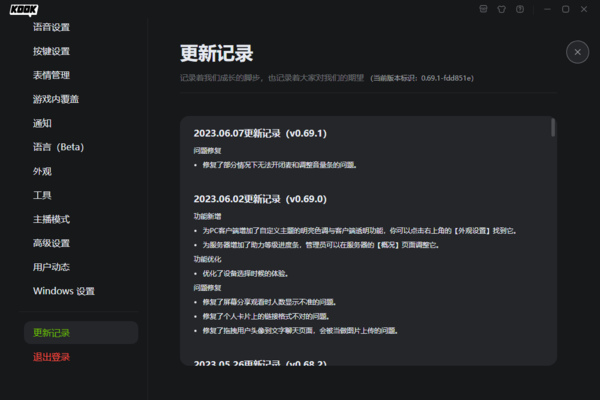Click the KOOK logo in the title bar
The image size is (600, 400).
[24, 9]
